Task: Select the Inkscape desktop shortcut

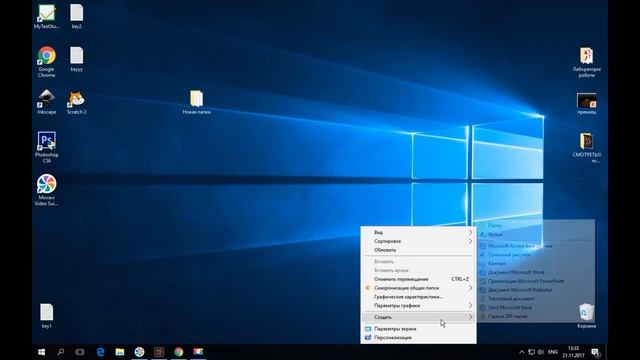Action: [47, 102]
